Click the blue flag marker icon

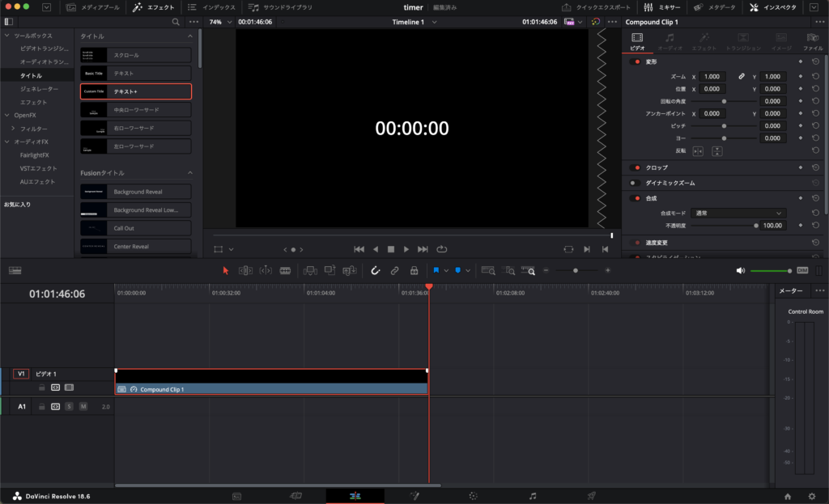tap(436, 270)
